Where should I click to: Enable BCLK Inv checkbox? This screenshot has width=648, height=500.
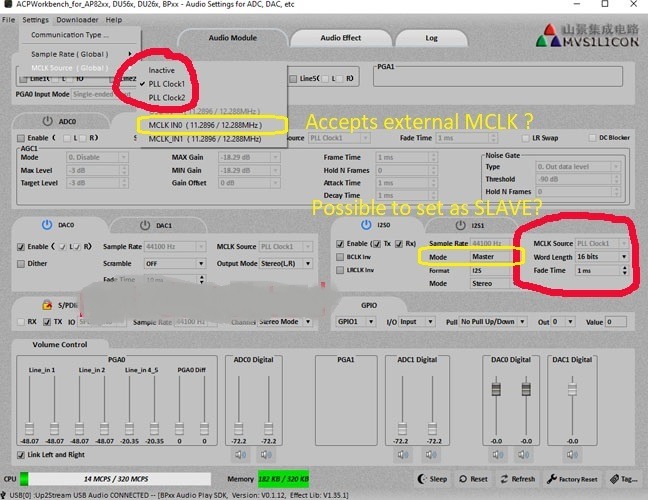340,257
